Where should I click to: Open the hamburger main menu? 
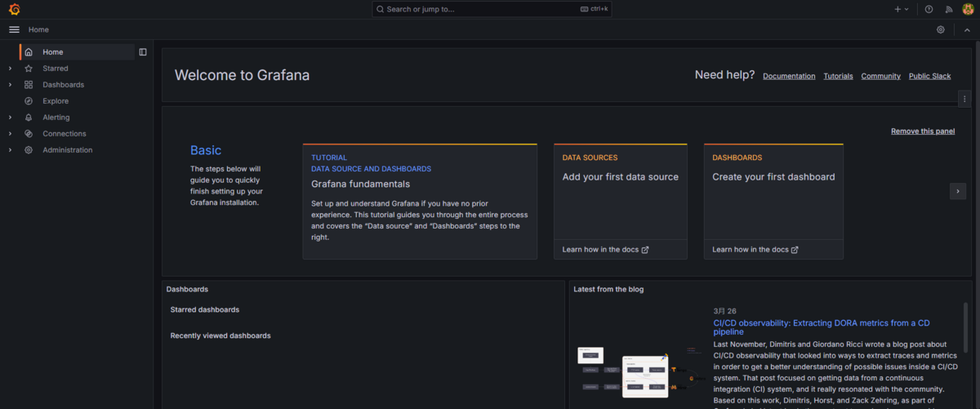14,29
